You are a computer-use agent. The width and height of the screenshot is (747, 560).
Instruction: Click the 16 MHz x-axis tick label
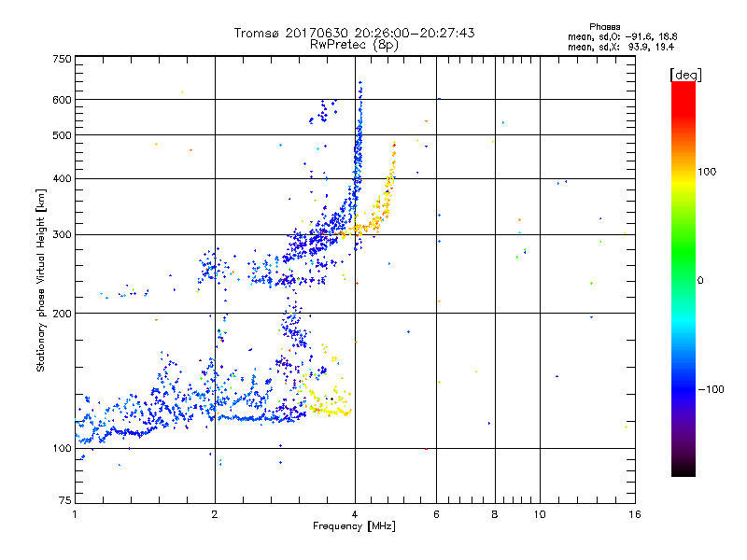[x=633, y=514]
